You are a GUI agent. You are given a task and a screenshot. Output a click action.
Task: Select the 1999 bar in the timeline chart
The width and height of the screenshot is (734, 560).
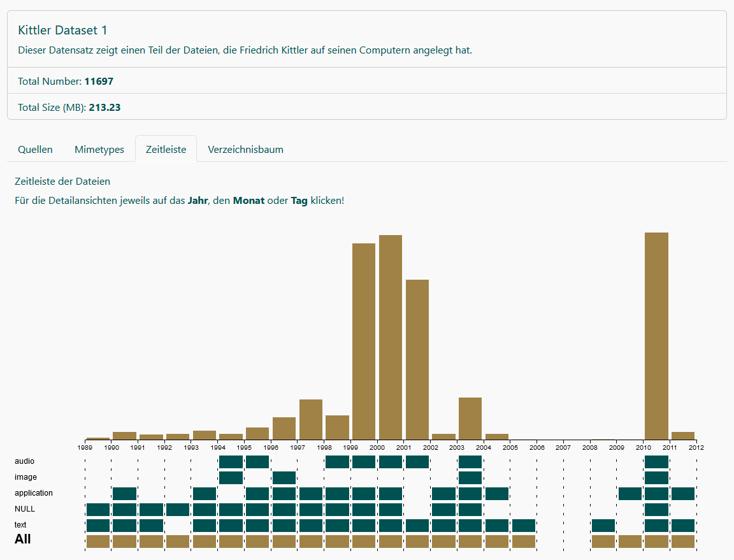click(364, 341)
